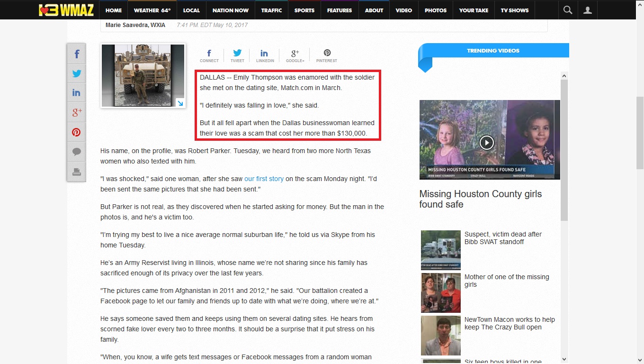Open 'Missing Houston County girls found safe' headline

(481, 199)
